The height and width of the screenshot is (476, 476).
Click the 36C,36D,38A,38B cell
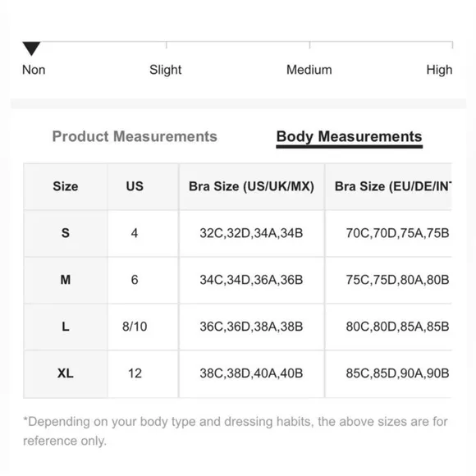click(251, 327)
